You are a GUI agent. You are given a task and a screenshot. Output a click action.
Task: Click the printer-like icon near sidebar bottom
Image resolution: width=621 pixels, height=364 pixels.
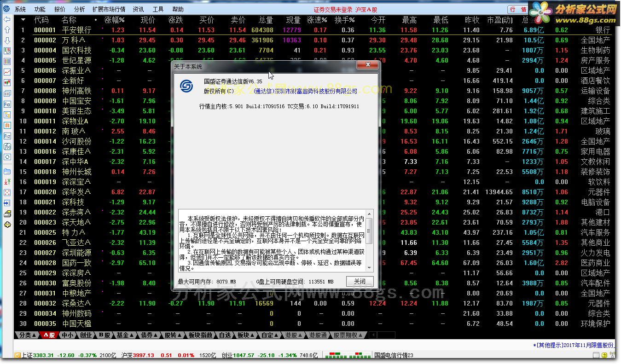tap(7, 214)
